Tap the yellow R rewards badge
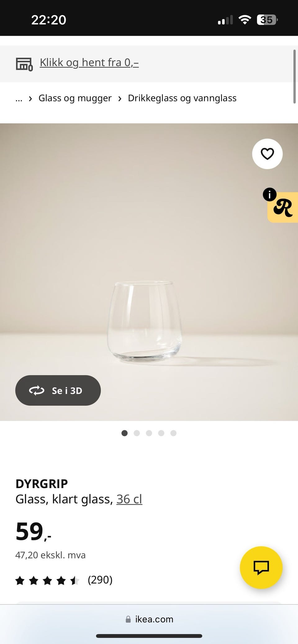The width and height of the screenshot is (298, 644). (283, 207)
